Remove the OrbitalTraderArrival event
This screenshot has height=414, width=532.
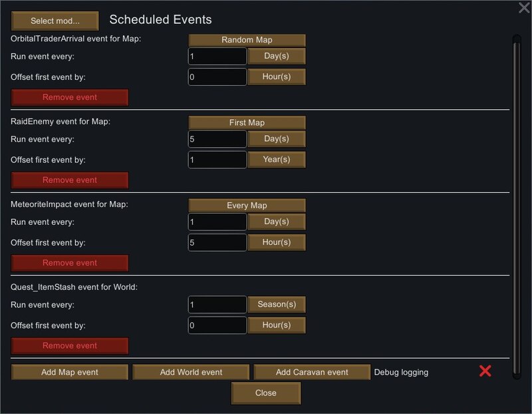pyautogui.click(x=70, y=97)
